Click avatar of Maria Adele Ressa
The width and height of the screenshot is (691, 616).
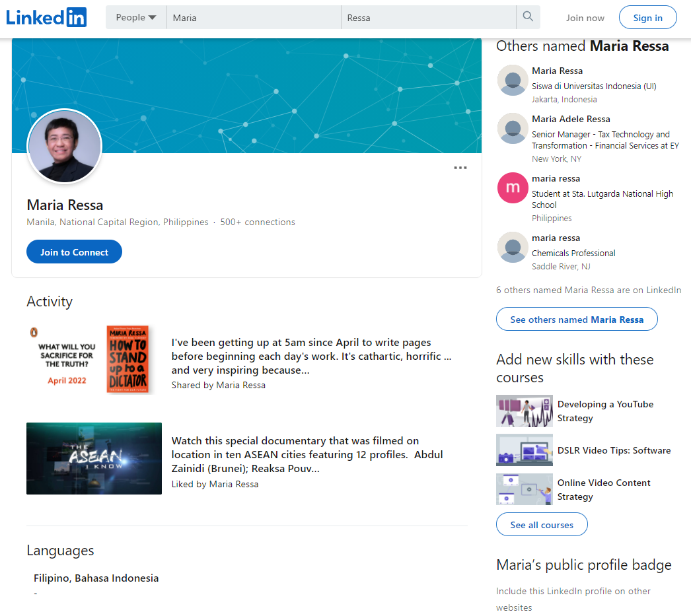click(x=513, y=129)
